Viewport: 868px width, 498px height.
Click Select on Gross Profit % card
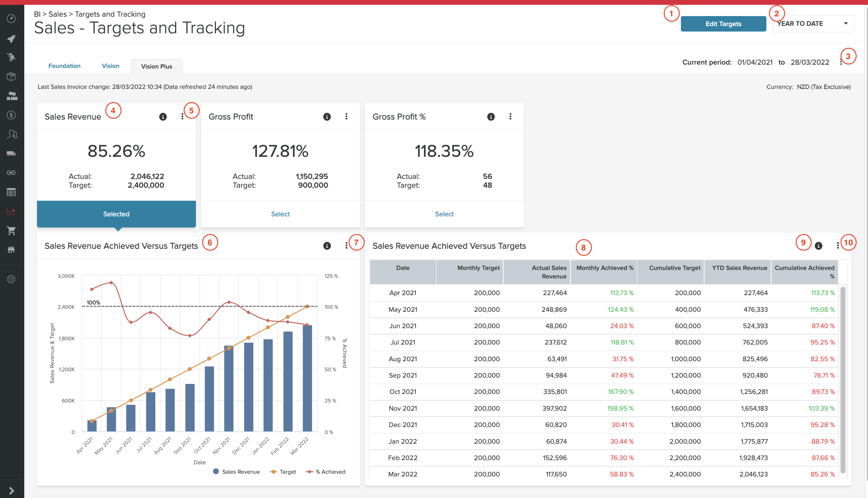[444, 214]
